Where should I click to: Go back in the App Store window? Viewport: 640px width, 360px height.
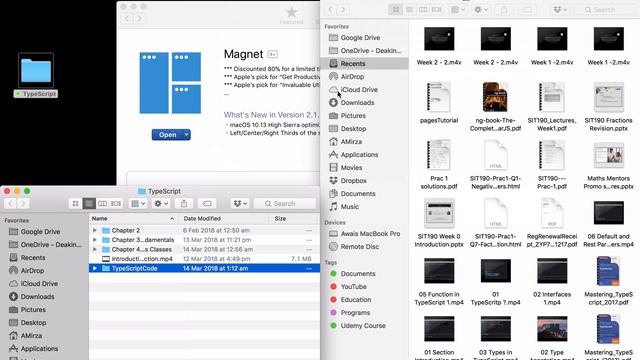(x=127, y=19)
